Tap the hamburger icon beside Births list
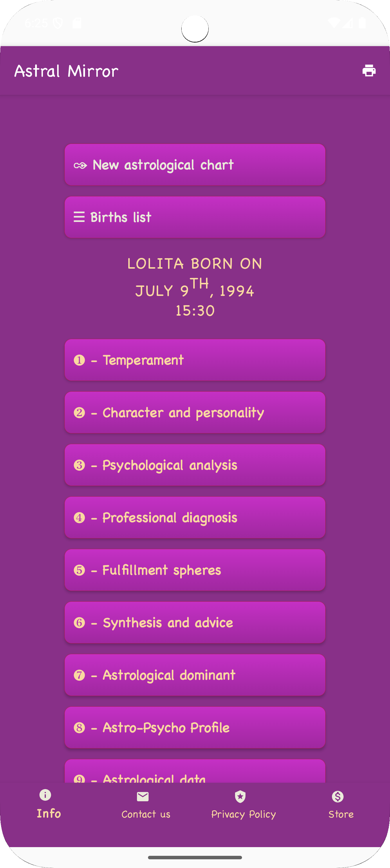 (79, 217)
